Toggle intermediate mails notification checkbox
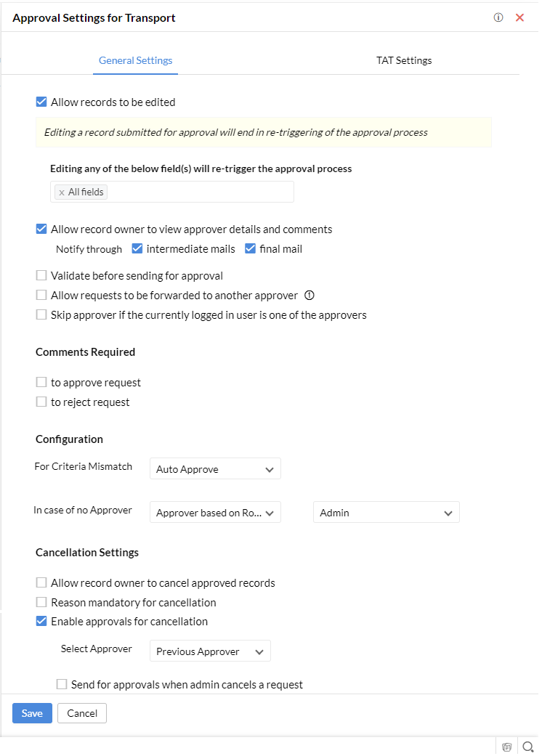This screenshot has height=756, width=542. (x=137, y=249)
